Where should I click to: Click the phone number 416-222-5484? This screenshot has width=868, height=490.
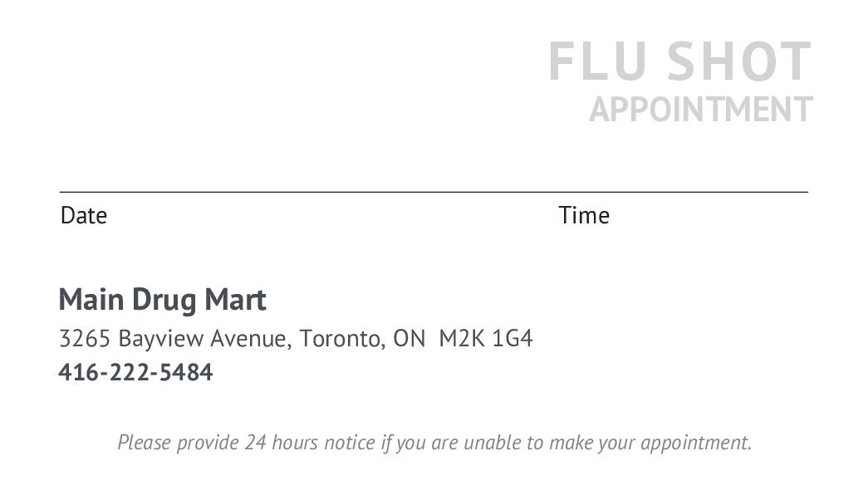[x=135, y=373]
